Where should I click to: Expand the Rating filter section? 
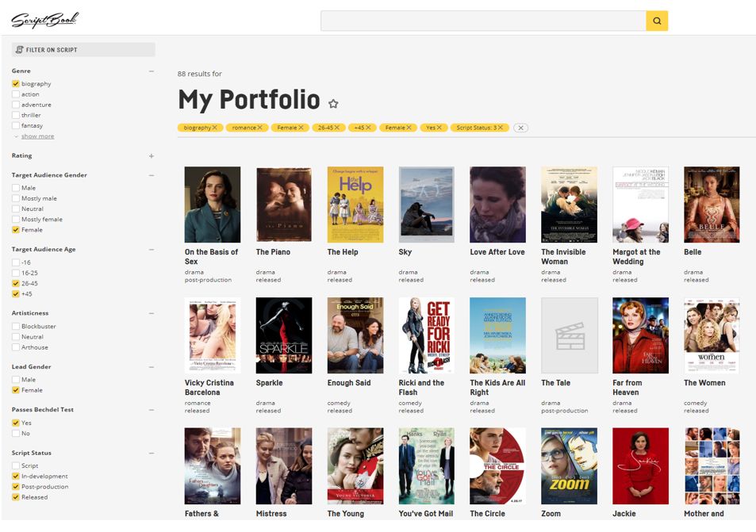[x=152, y=156]
